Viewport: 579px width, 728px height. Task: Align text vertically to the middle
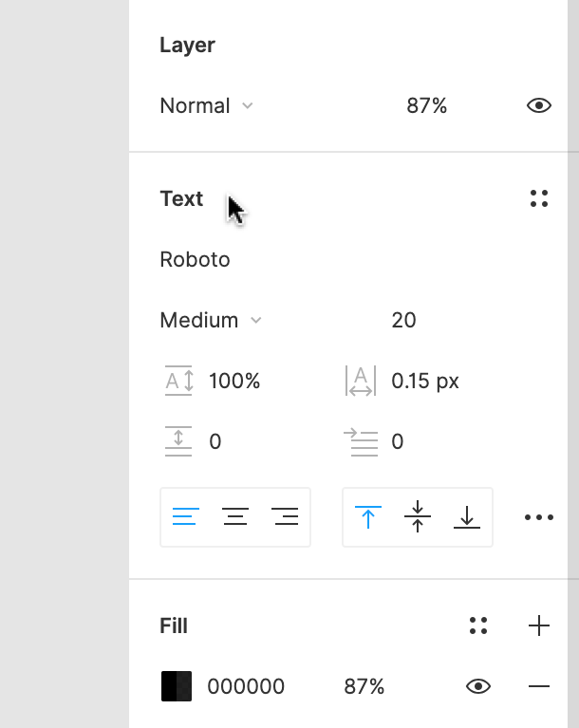pos(418,517)
